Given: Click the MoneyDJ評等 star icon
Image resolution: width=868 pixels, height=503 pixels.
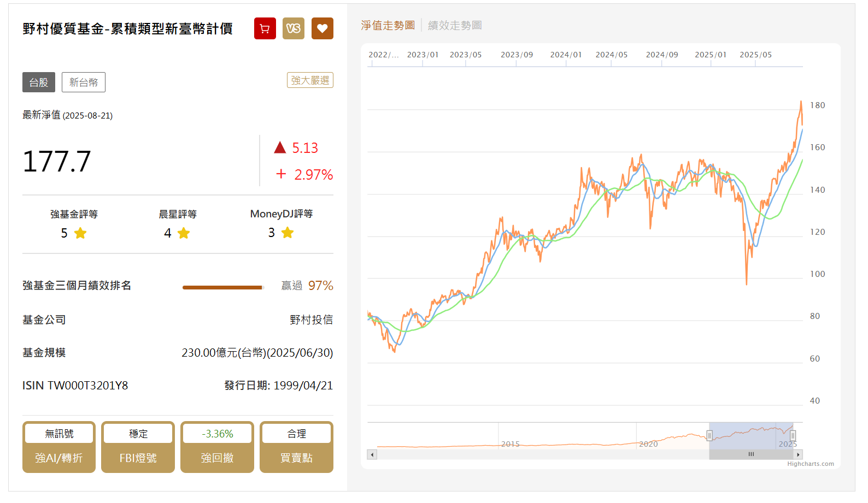Looking at the screenshot, I should coord(288,233).
